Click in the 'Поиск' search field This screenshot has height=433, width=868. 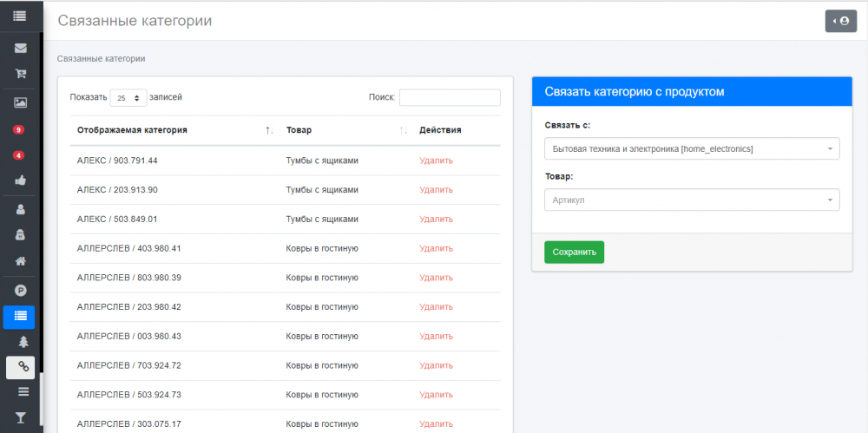click(x=450, y=98)
